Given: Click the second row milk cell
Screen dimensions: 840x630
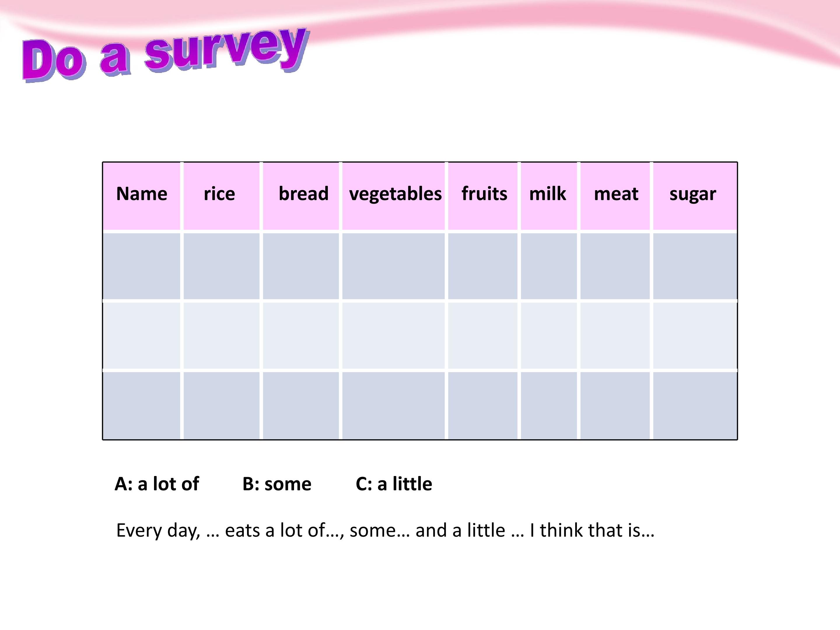Looking at the screenshot, I should pyautogui.click(x=549, y=335).
